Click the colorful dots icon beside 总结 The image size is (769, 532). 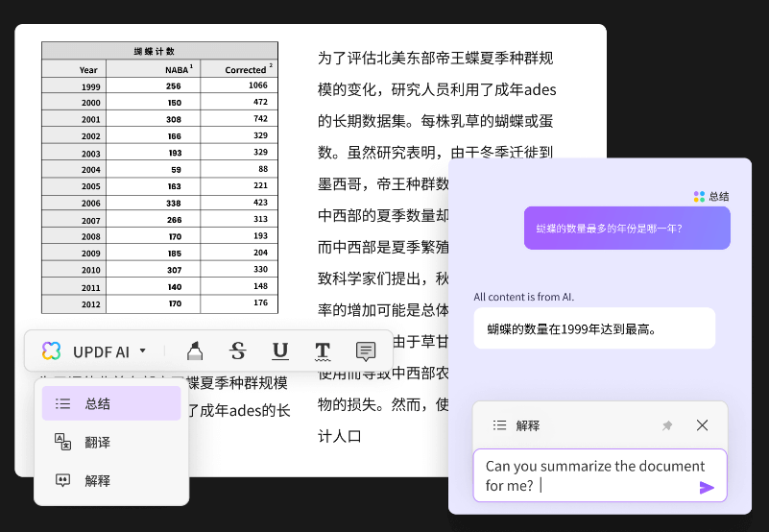pyautogui.click(x=699, y=196)
